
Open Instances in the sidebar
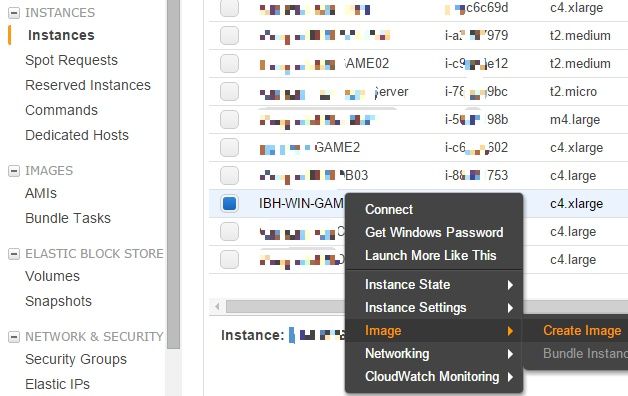61,35
